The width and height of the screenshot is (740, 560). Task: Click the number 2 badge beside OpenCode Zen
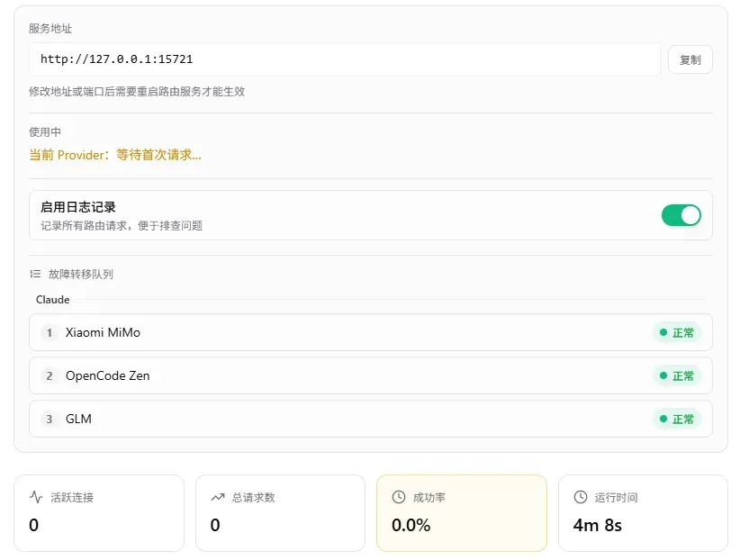click(x=50, y=375)
